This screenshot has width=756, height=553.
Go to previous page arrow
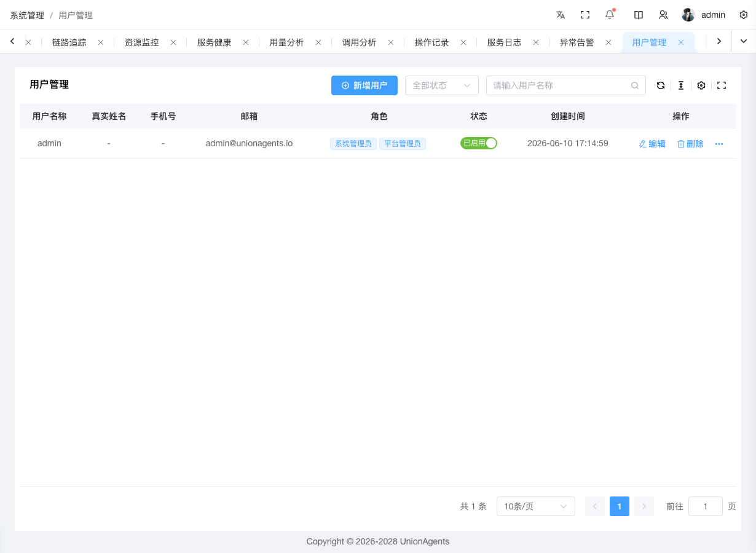(x=595, y=506)
